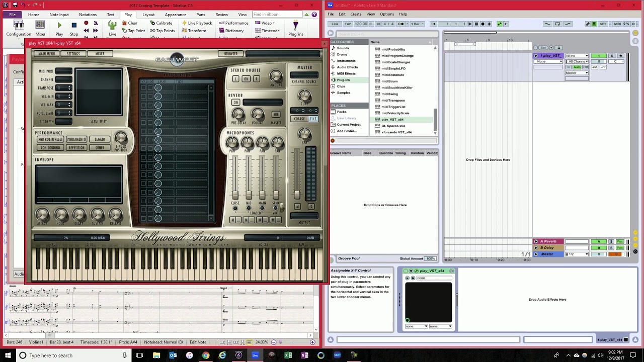Toggle the Portamento performance button

(76, 139)
